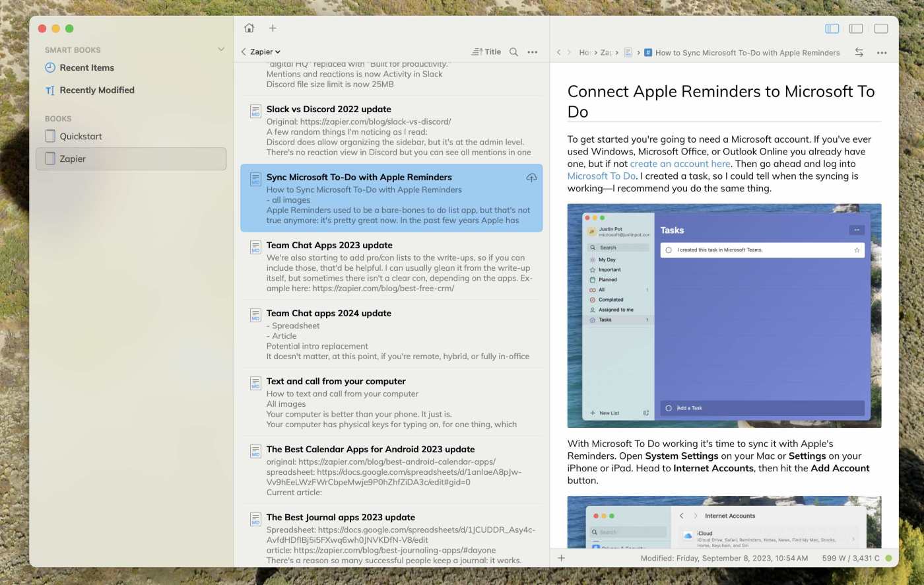Open the editor more options menu
This screenshot has width=924, height=585.
882,52
